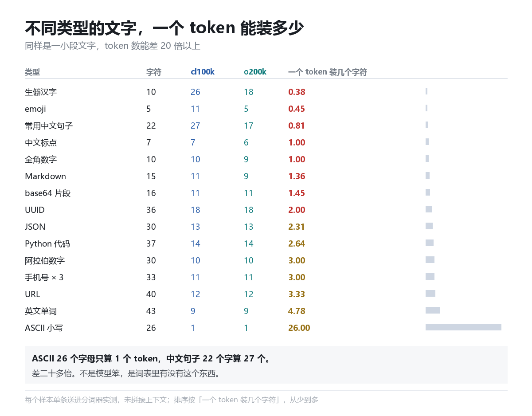Image resolution: width=532 pixels, height=416 pixels.
Task: Click cl100k value 26 in 生僻汉字 row
Action: (x=196, y=92)
